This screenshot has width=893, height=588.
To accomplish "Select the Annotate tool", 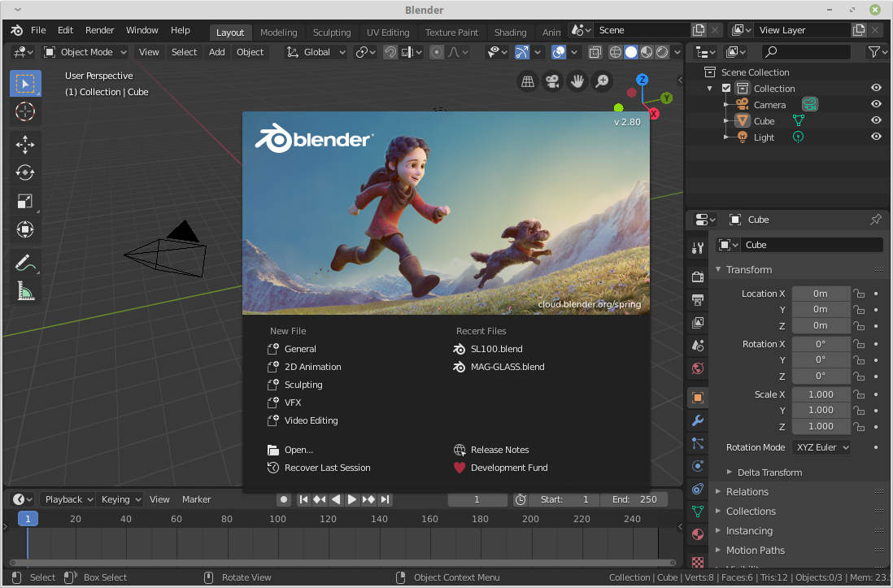I will [x=24, y=262].
